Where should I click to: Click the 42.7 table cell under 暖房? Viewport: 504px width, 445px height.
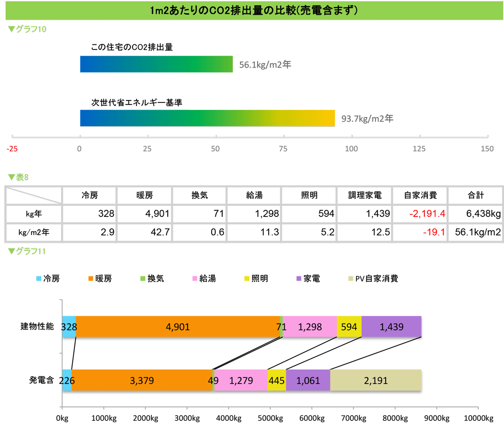(x=145, y=232)
